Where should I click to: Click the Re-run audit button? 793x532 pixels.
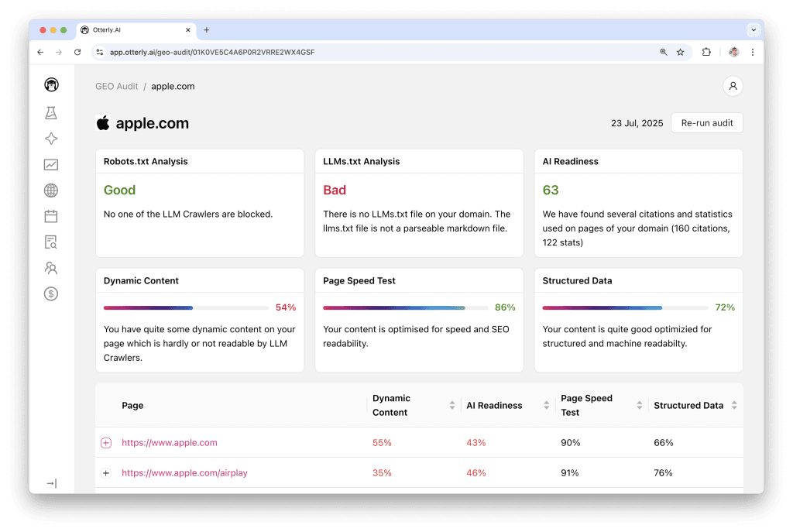(x=706, y=123)
